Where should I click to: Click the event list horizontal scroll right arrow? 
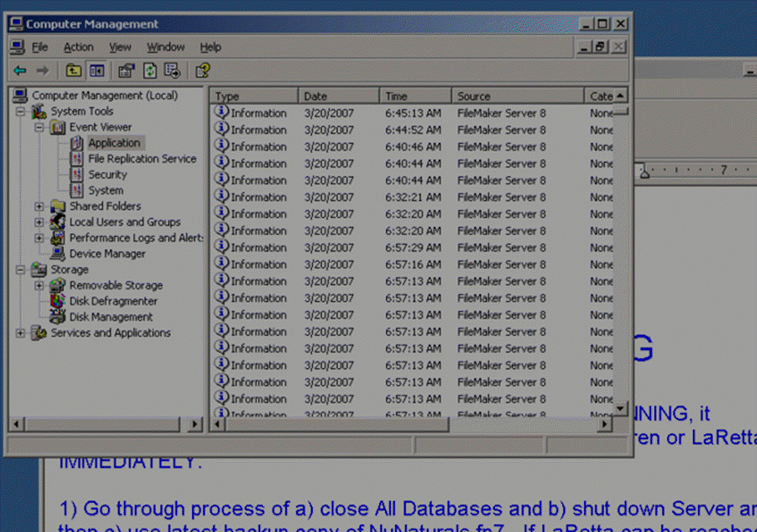(605, 425)
